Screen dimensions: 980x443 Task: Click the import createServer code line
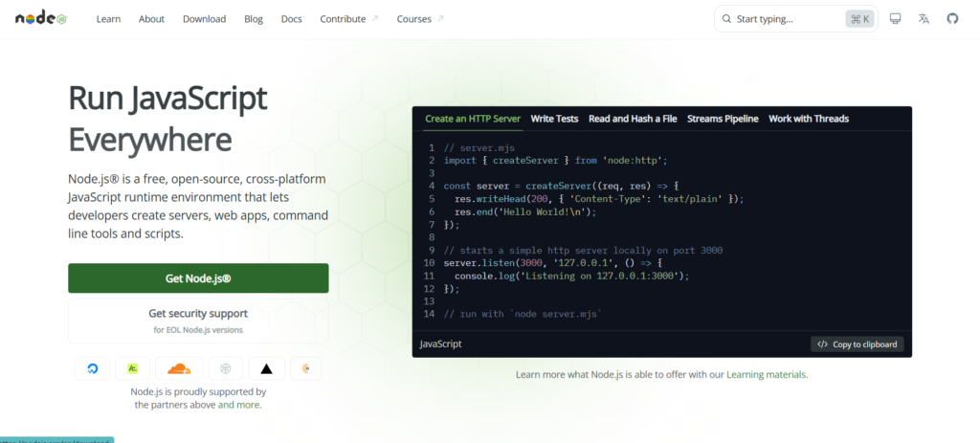tap(556, 161)
